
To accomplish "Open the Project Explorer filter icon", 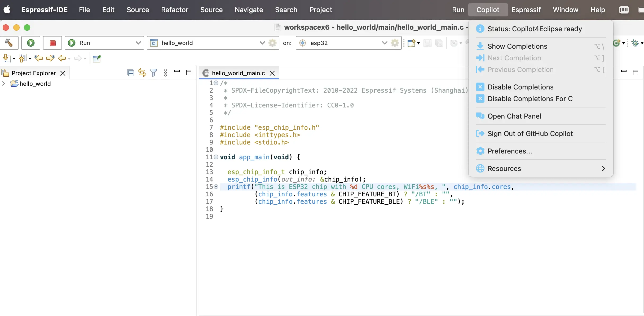I will [153, 73].
